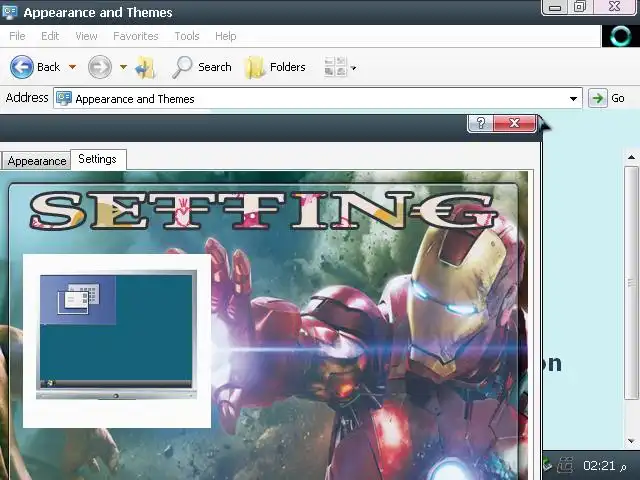Open the File menu
This screenshot has width=640, height=480.
click(x=17, y=36)
